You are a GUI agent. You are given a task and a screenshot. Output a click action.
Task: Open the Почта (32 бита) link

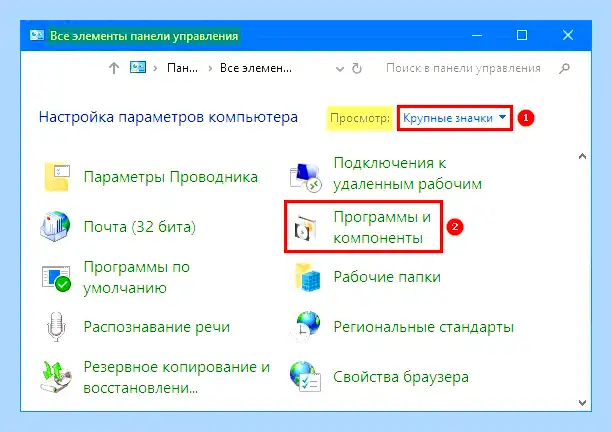[140, 227]
